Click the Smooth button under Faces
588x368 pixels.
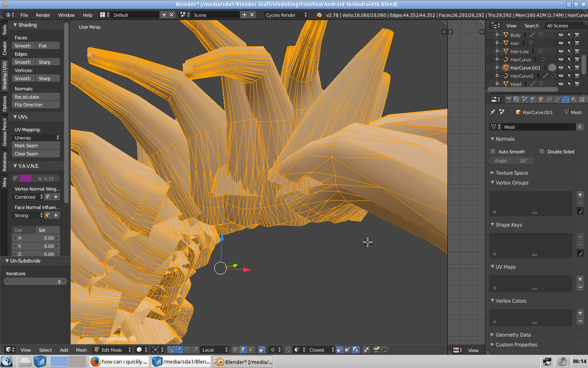[x=24, y=46]
